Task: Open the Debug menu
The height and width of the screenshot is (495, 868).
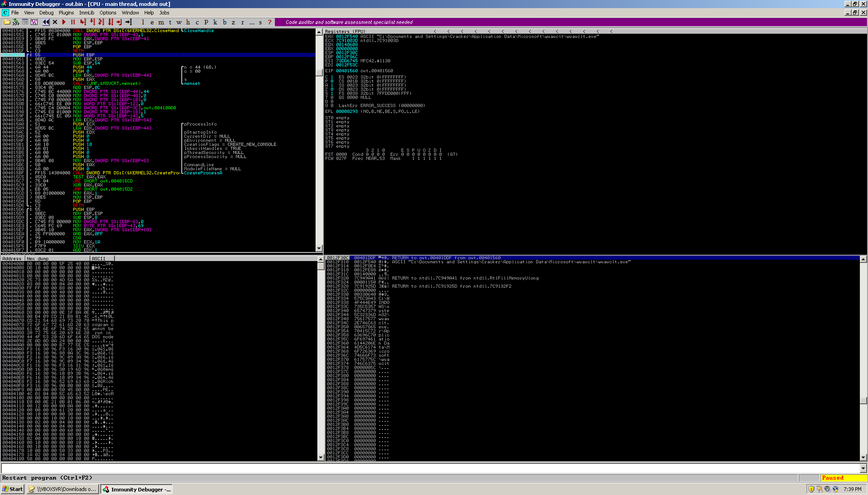Action: point(46,13)
